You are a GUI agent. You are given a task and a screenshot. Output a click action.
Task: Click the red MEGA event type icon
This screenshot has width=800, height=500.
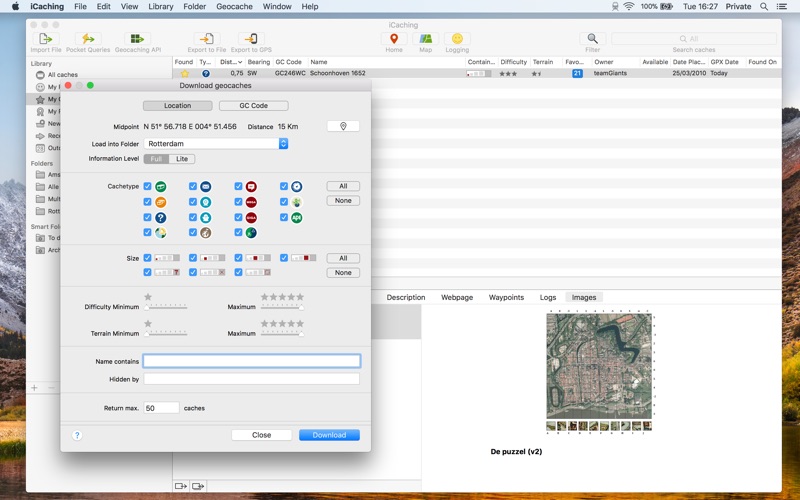(251, 202)
